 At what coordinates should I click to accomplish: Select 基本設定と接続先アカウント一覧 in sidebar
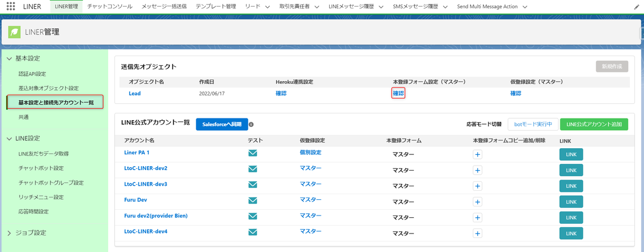pyautogui.click(x=56, y=102)
